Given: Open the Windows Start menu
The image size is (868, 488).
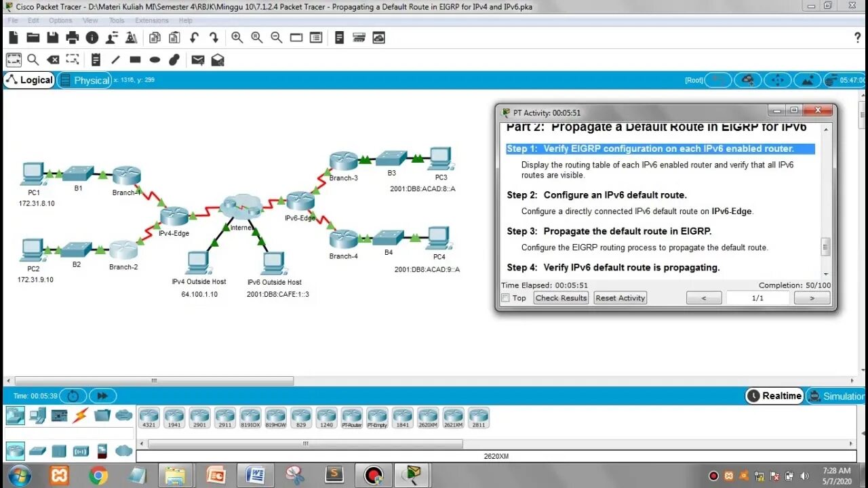Looking at the screenshot, I should pyautogui.click(x=19, y=476).
